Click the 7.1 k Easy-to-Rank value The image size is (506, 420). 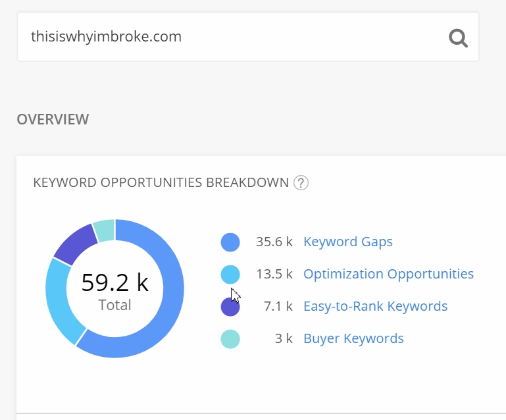pos(277,306)
